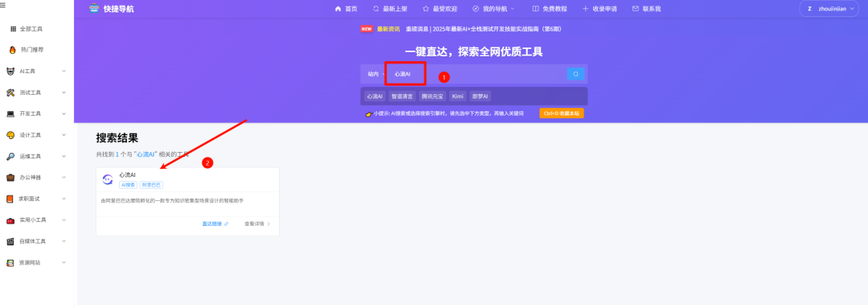Screen dimensions: 868x308
Task: Click the NEW badge in news bar
Action: tap(366, 29)
